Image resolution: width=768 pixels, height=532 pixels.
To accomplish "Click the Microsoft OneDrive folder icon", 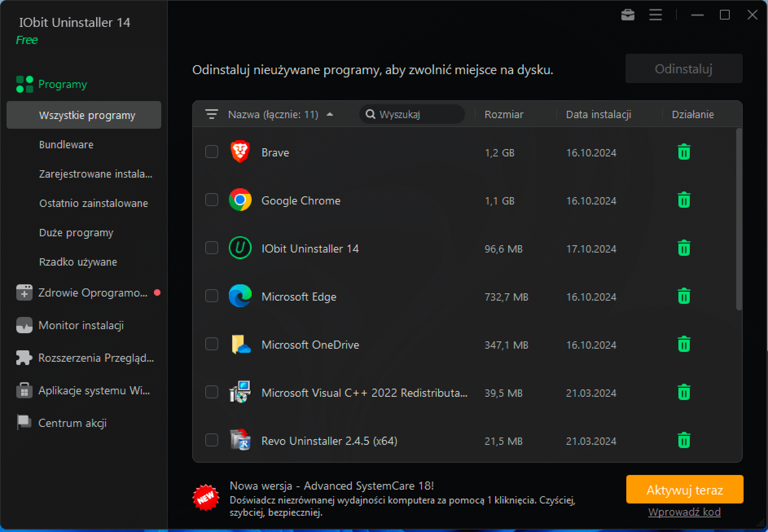I will (240, 344).
